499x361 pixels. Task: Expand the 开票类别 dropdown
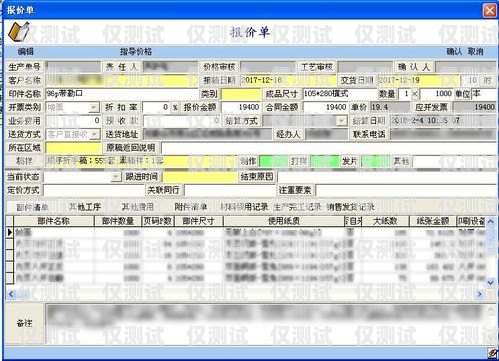[94, 107]
